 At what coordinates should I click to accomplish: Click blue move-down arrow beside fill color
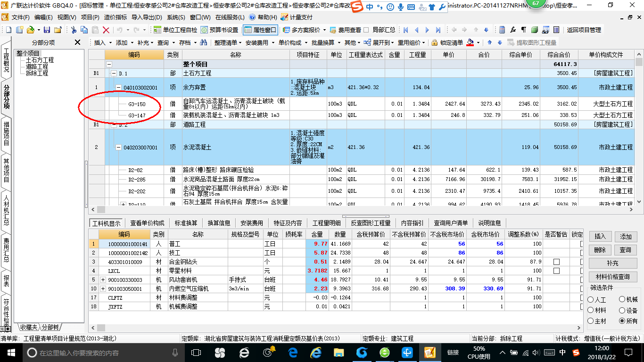499,42
